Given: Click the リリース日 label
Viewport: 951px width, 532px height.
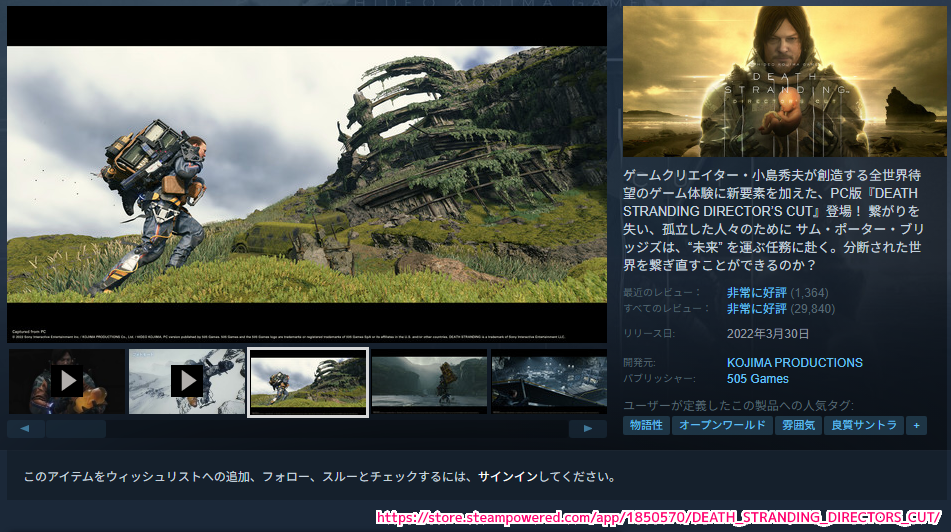Looking at the screenshot, I should click(x=649, y=334).
